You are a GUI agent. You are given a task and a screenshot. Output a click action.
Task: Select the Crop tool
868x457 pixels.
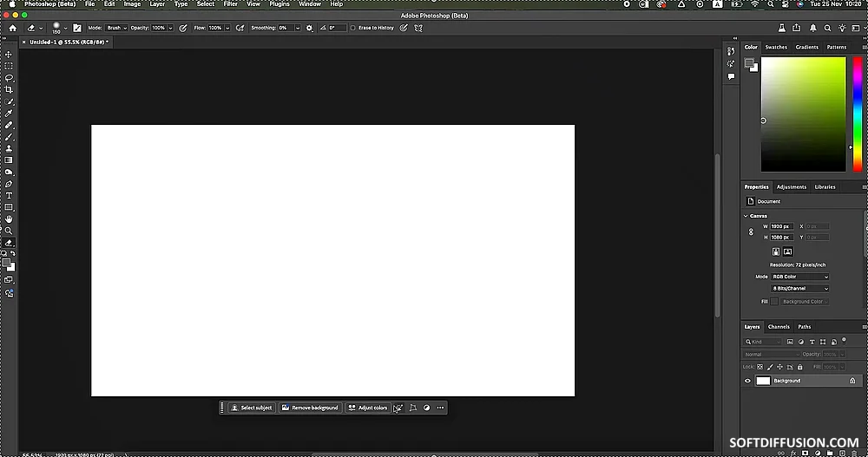point(9,90)
